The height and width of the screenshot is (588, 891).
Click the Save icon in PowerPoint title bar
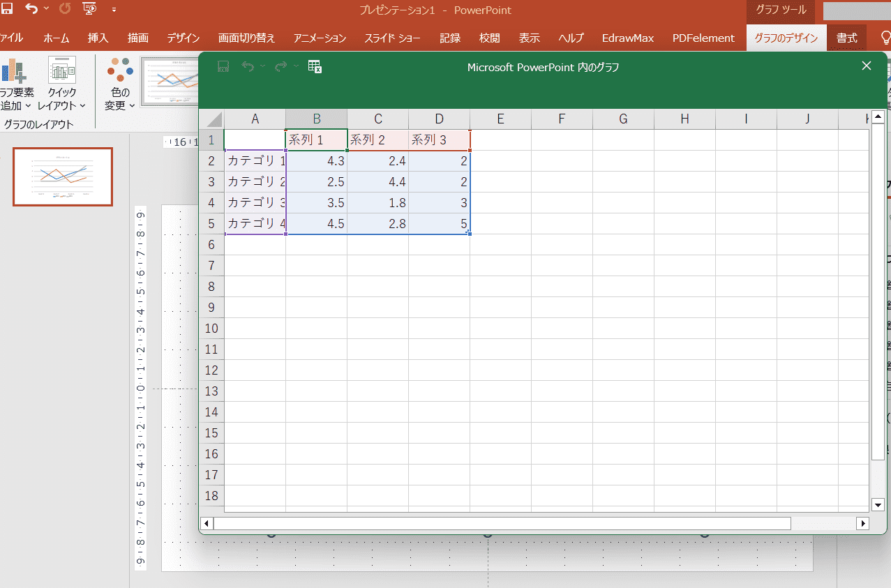7,10
